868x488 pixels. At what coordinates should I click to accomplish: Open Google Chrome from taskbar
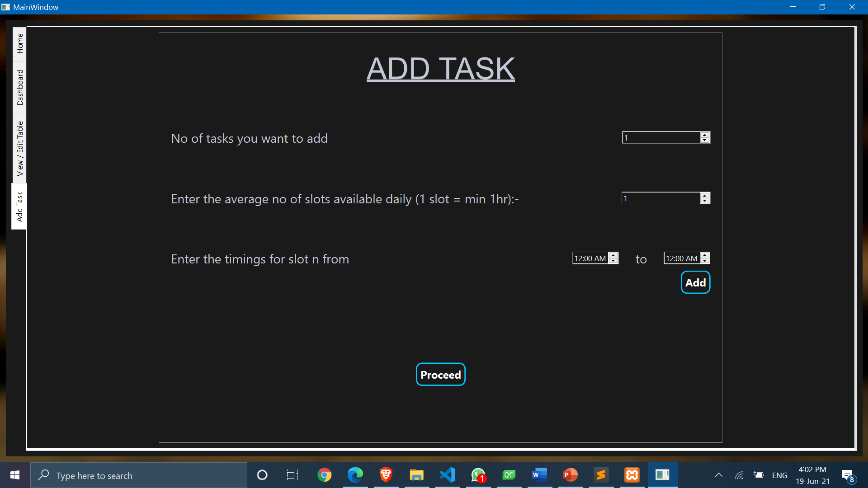324,475
